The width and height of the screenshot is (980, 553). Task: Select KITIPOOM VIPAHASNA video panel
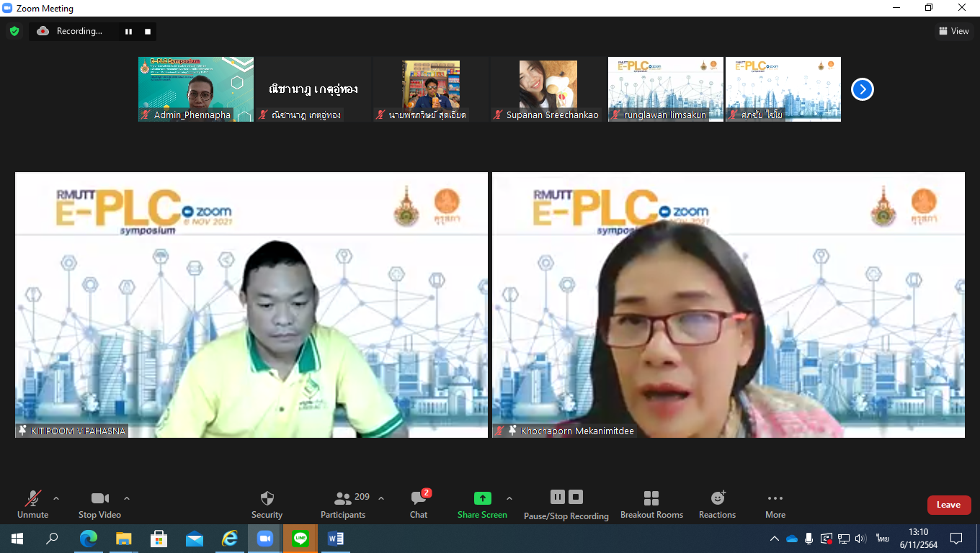coord(251,305)
